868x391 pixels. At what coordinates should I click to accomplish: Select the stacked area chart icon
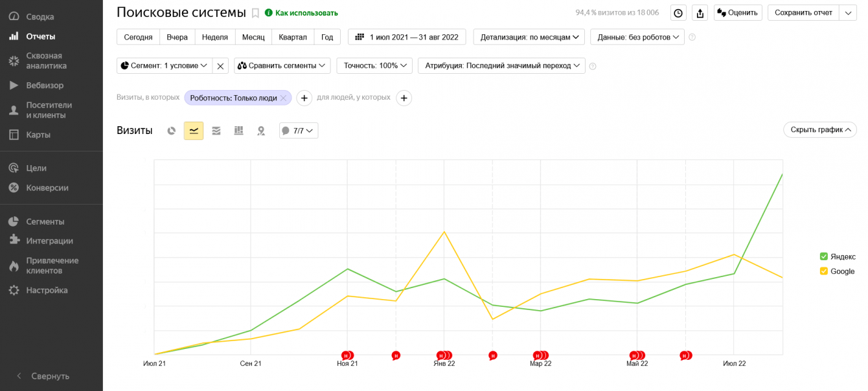click(216, 131)
